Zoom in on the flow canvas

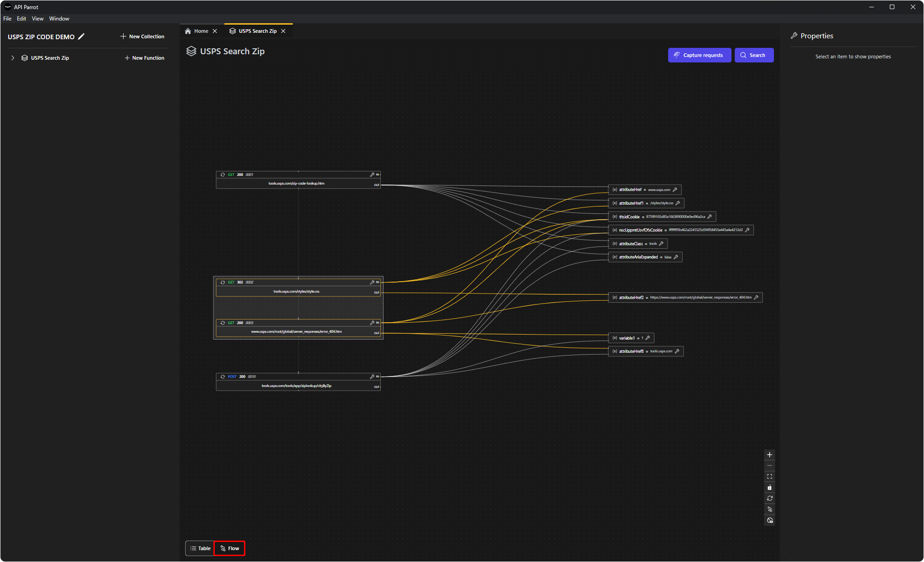[x=769, y=455]
